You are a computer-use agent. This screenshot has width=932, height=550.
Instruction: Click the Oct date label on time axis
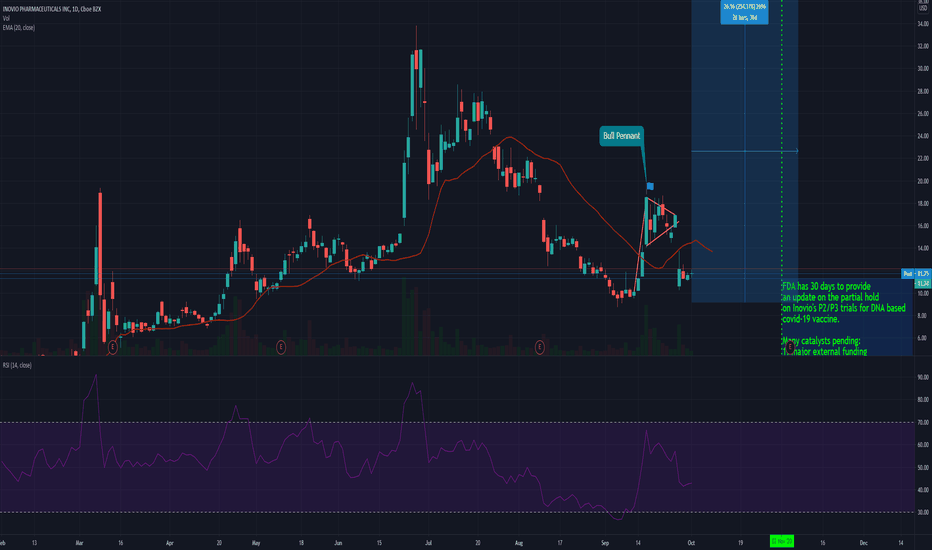click(691, 543)
